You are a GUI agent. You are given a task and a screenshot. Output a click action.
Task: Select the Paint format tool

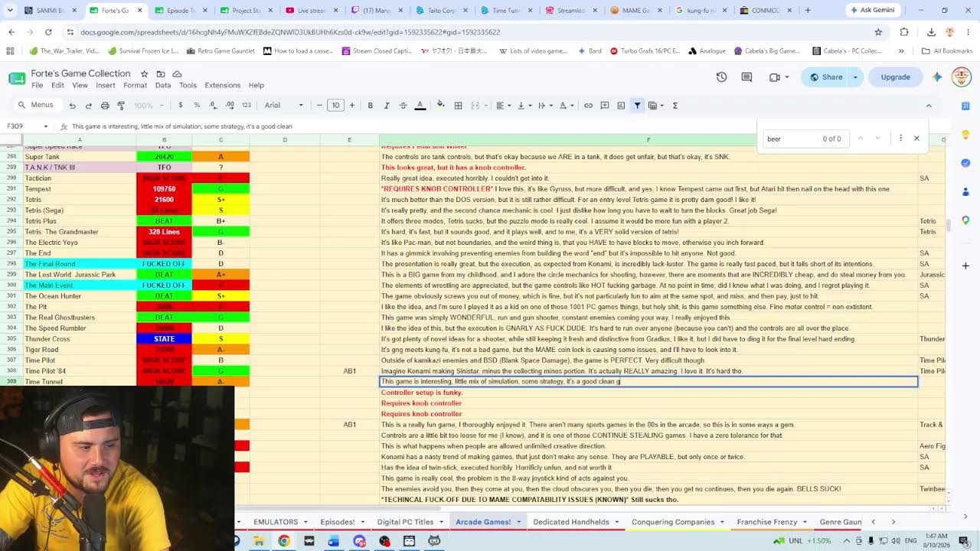121,106
